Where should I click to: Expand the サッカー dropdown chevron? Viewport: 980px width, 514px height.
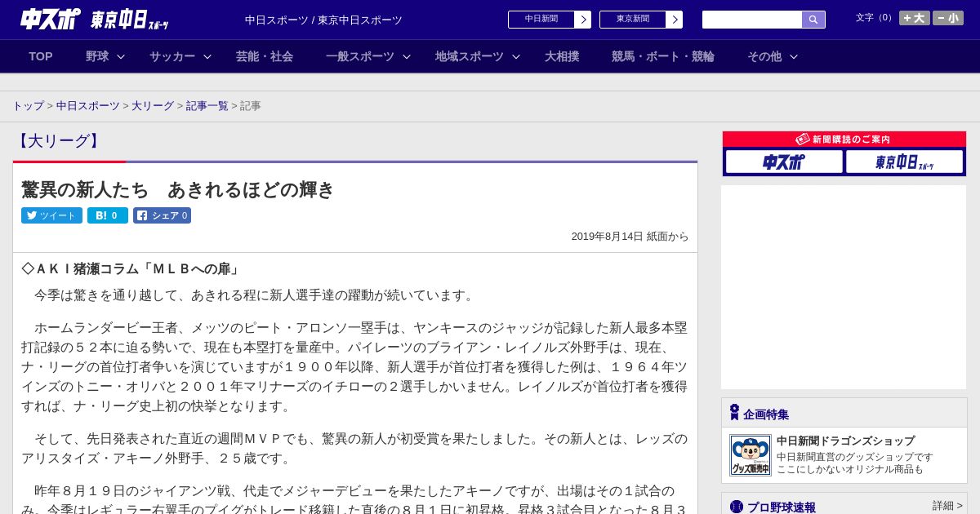pos(207,56)
